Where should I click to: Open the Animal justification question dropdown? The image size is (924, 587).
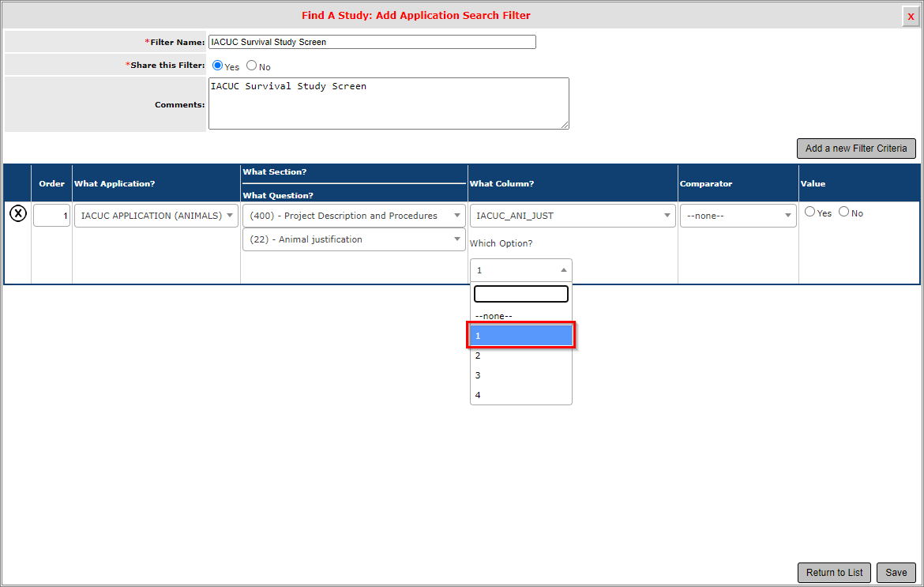pos(354,239)
